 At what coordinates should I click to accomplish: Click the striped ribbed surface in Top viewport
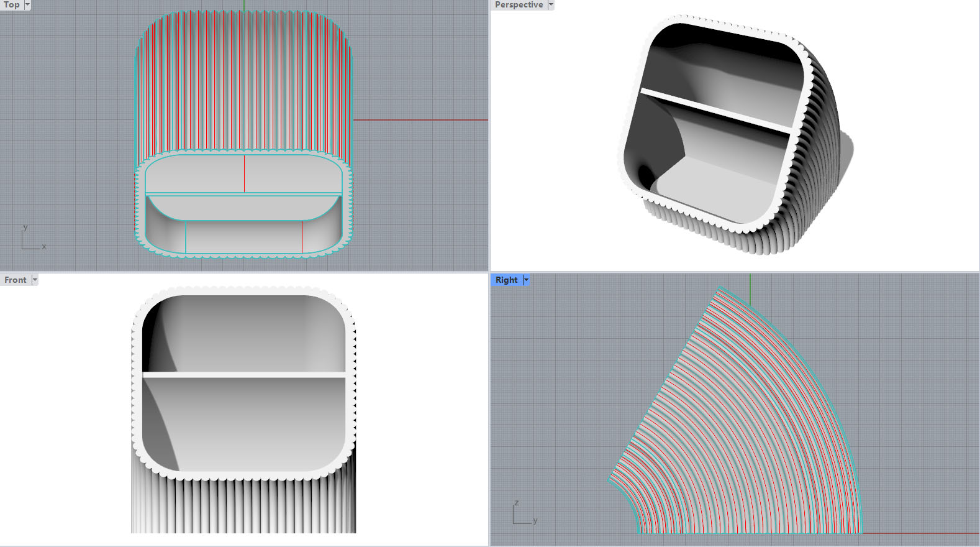tap(243, 81)
